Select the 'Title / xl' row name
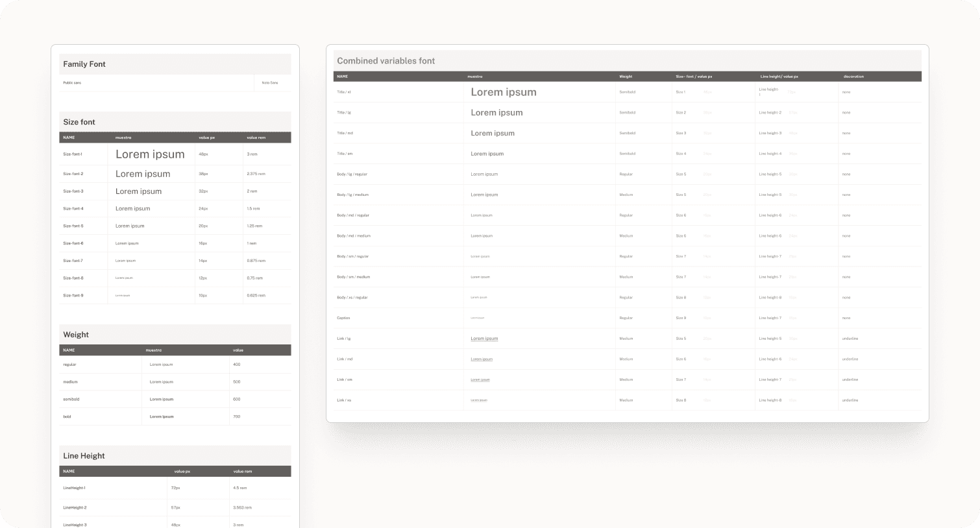Screen dimensions: 980x528 coord(344,92)
